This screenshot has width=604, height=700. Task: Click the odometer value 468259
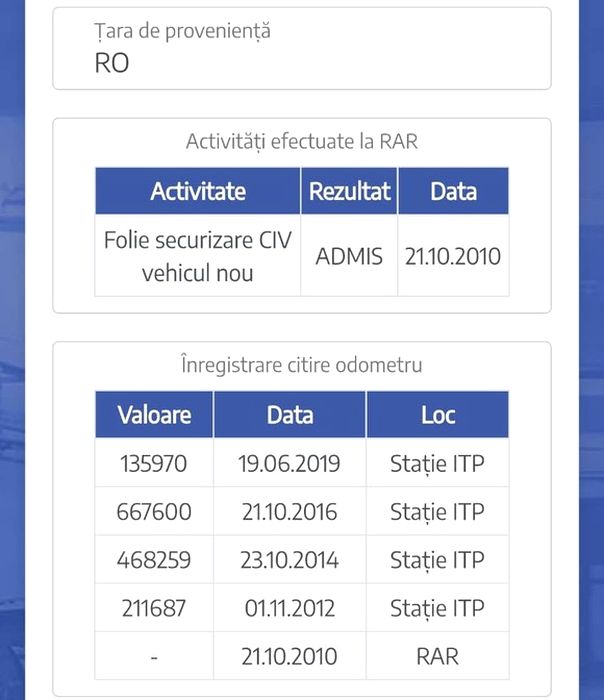coord(154,560)
